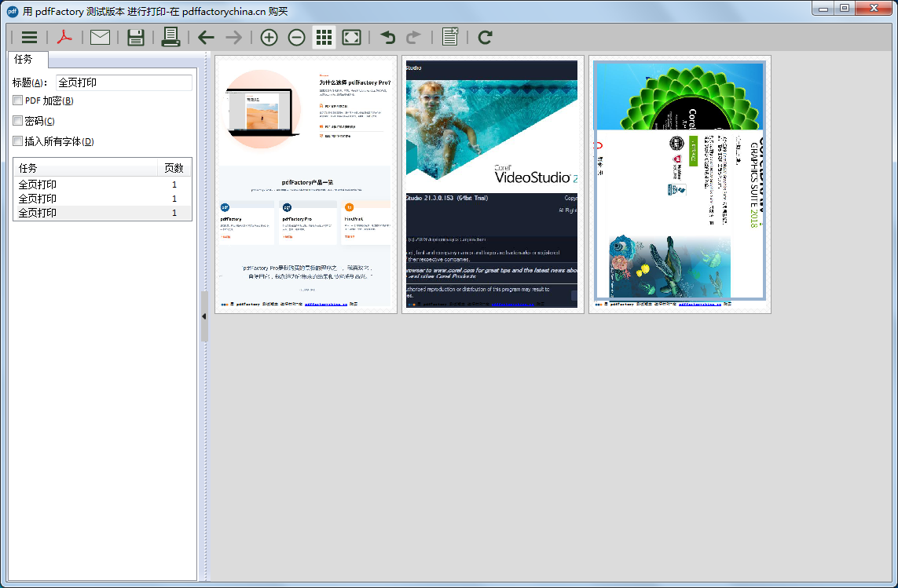
Task: Open the hamburger menu icon
Action: tap(29, 37)
